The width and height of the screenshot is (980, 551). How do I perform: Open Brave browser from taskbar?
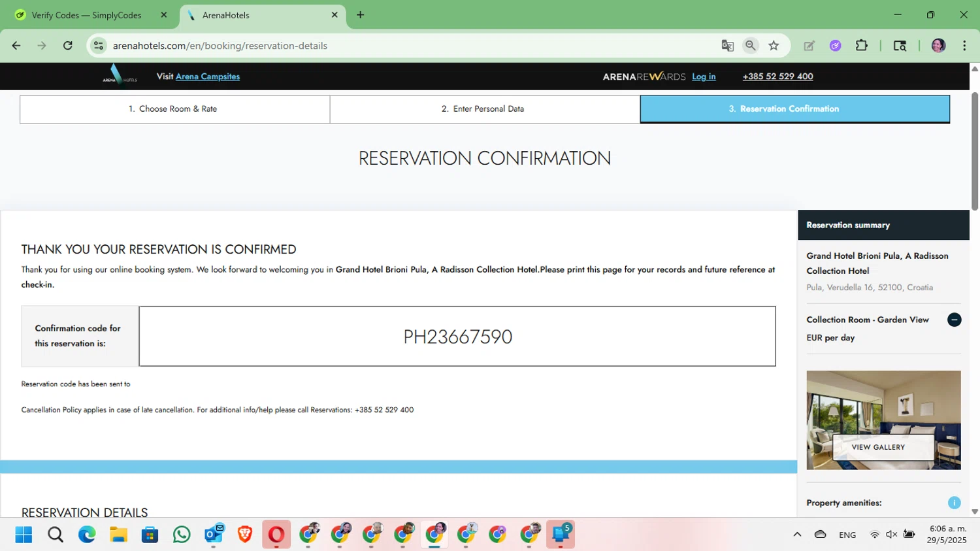245,535
